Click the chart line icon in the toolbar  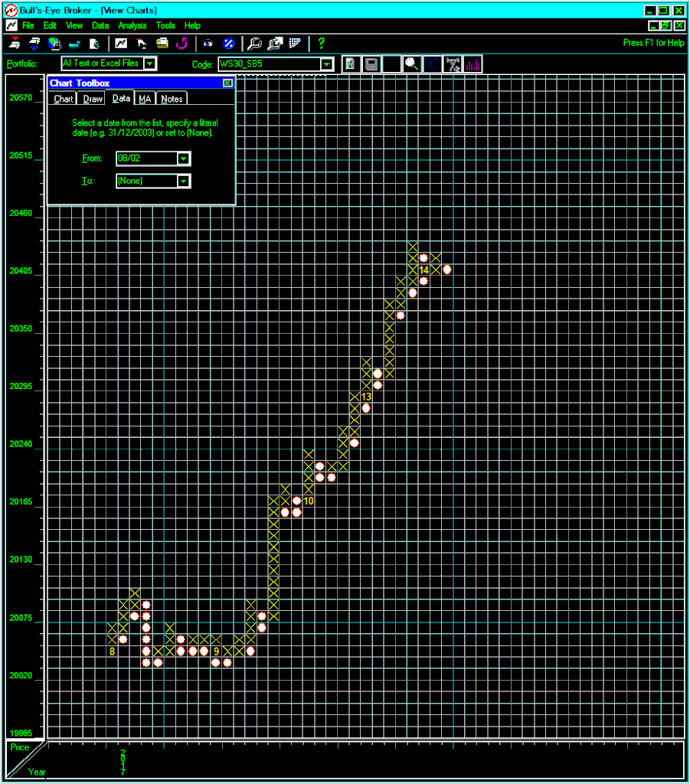(121, 43)
